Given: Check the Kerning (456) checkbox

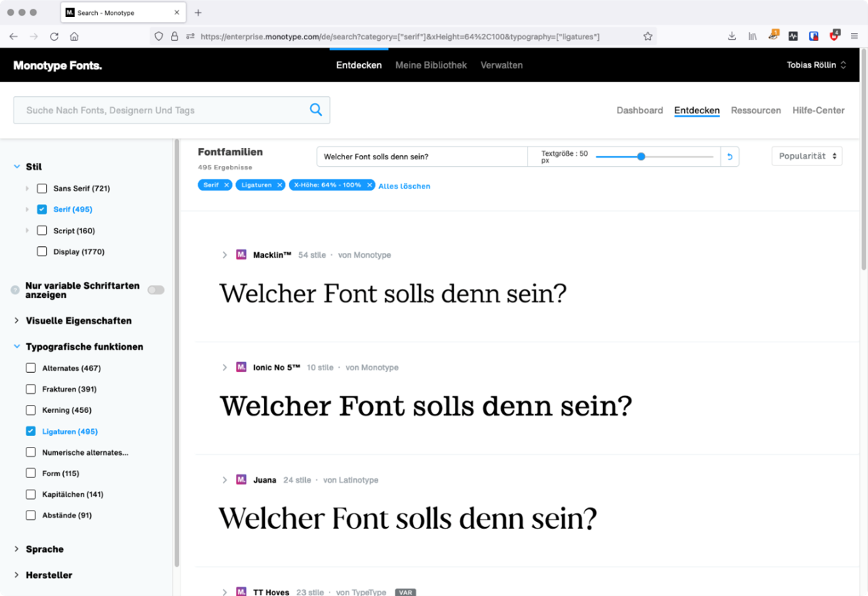Looking at the screenshot, I should tap(31, 410).
